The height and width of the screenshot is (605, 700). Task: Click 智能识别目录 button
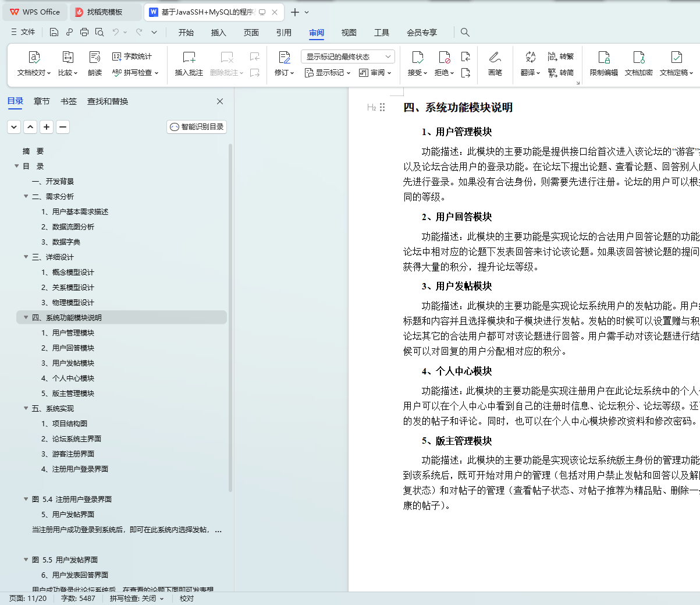point(197,127)
